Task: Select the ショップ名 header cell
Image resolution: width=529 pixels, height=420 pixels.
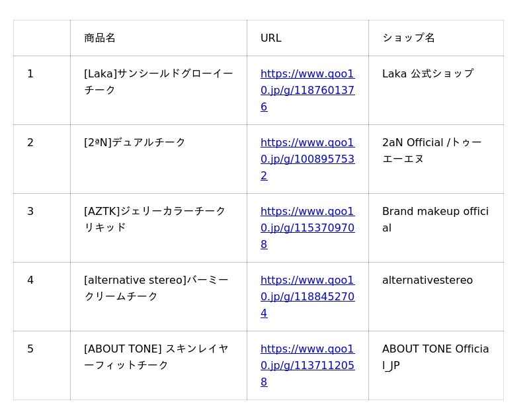Action: tap(436, 38)
